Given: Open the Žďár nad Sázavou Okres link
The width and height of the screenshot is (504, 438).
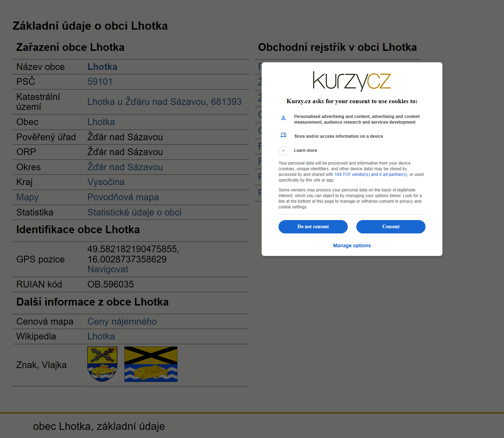Looking at the screenshot, I should [125, 167].
